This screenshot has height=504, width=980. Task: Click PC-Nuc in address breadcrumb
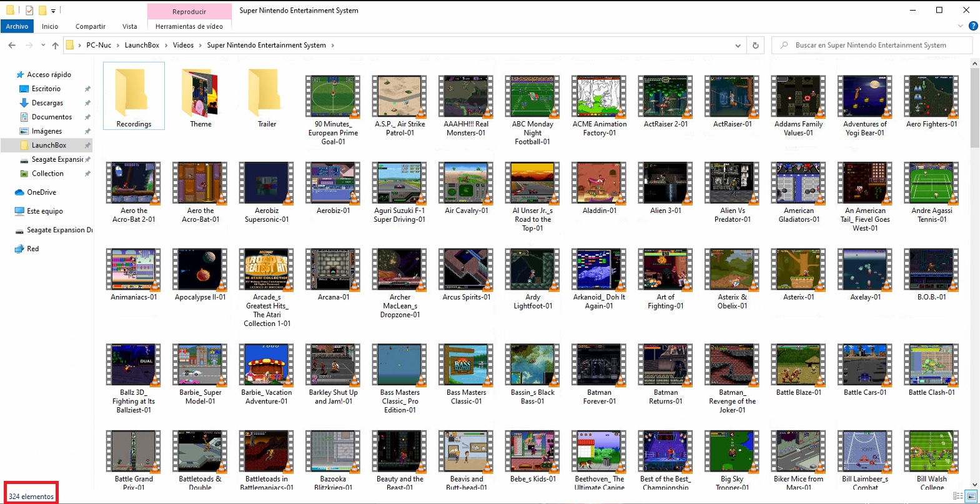99,45
